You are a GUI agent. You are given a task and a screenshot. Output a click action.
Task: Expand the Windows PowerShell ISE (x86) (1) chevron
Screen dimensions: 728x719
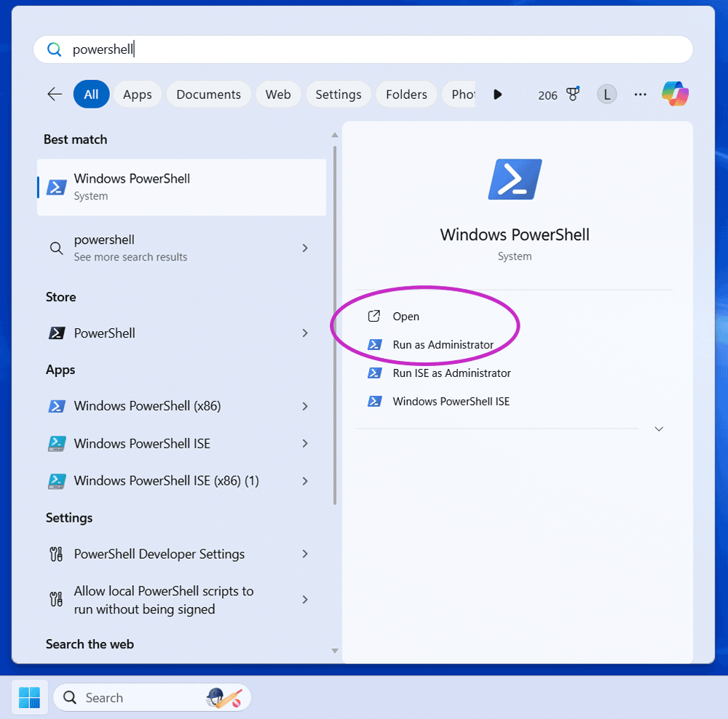pos(305,481)
